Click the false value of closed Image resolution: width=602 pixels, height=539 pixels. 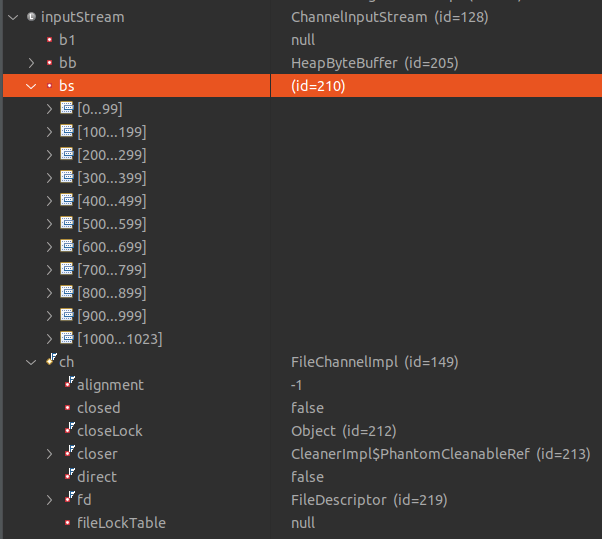(307, 408)
